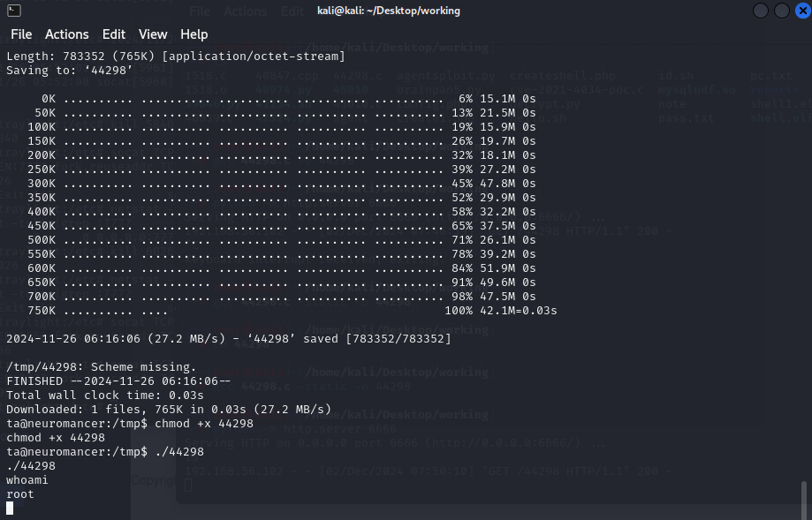Click the cursor block below root output

tap(10, 509)
